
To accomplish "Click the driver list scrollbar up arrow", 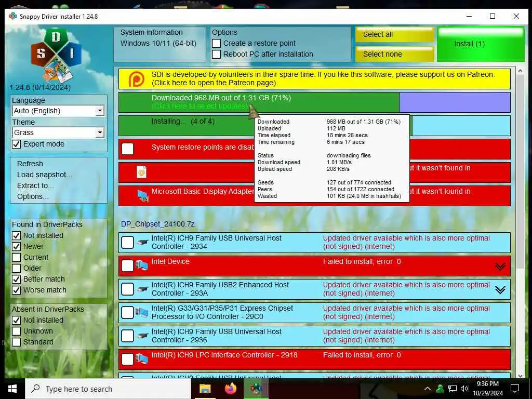I will [521, 71].
